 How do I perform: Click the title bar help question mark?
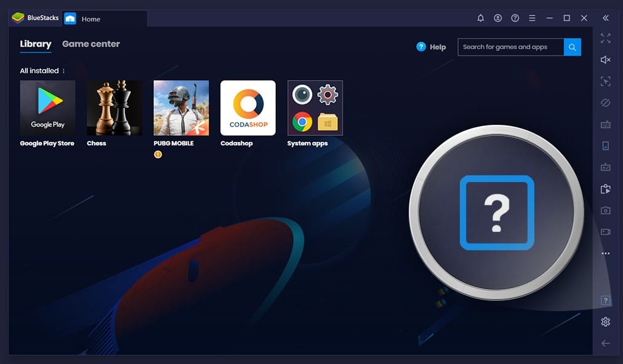[515, 18]
